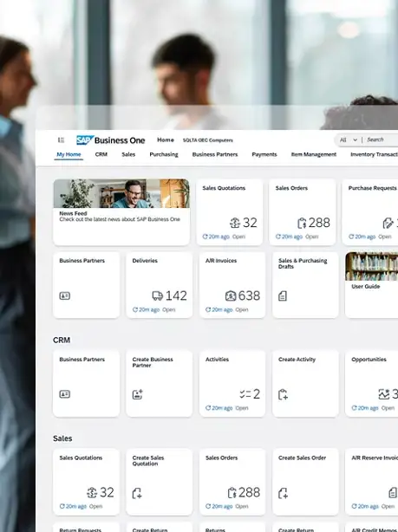Screen dimensions: 398x532
Task: Open the Create Sales Order tile
Action: pyautogui.click(x=305, y=482)
